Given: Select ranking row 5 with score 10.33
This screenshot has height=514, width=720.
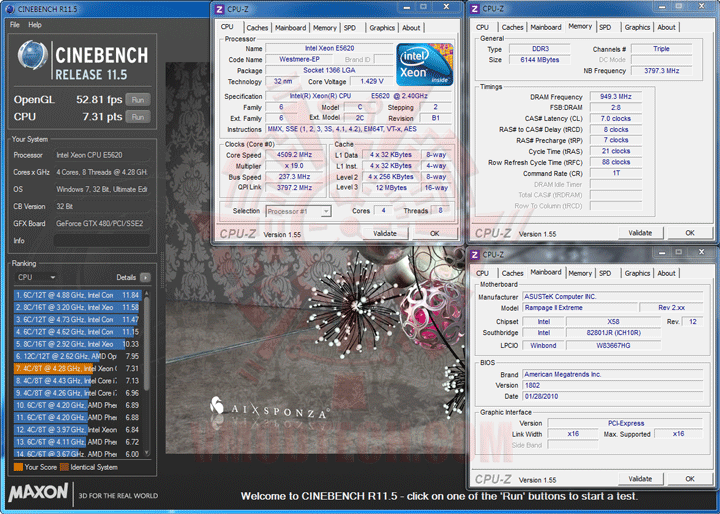Looking at the screenshot, I should point(77,344).
